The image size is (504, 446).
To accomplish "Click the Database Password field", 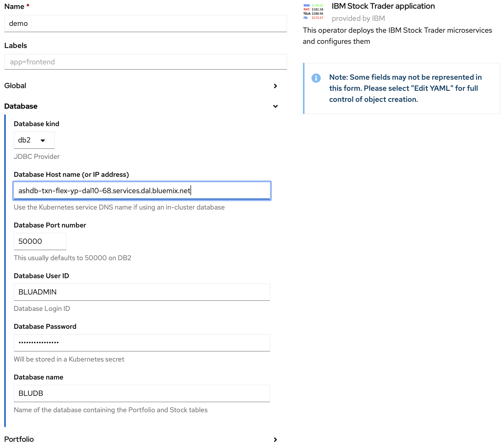I will (142, 343).
